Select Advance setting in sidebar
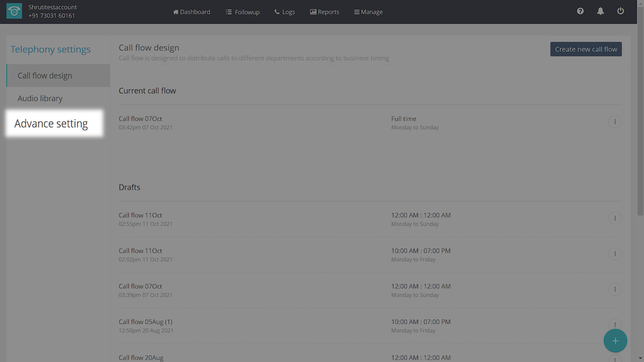The height and width of the screenshot is (362, 644). click(51, 124)
